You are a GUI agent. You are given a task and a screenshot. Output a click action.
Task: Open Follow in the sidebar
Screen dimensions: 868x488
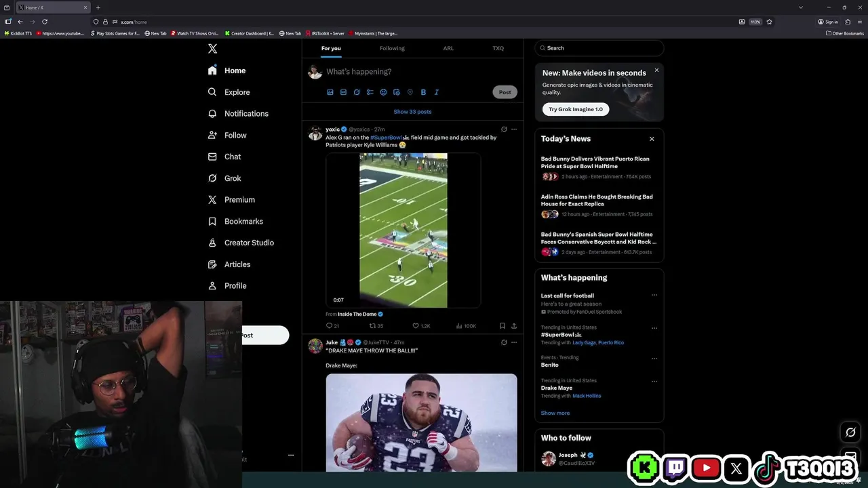[x=227, y=136]
